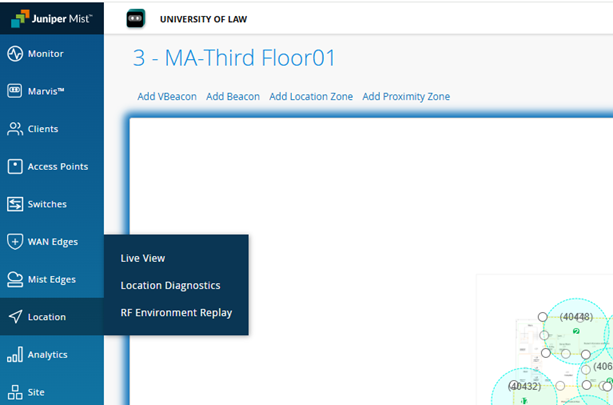The width and height of the screenshot is (613, 405).
Task: Open Live View from Location submenu
Action: click(143, 258)
